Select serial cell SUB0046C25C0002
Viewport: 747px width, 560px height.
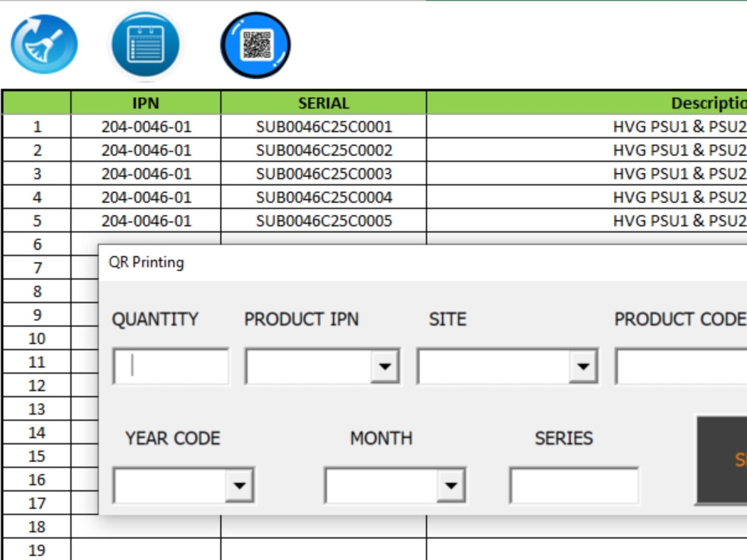pos(323,150)
